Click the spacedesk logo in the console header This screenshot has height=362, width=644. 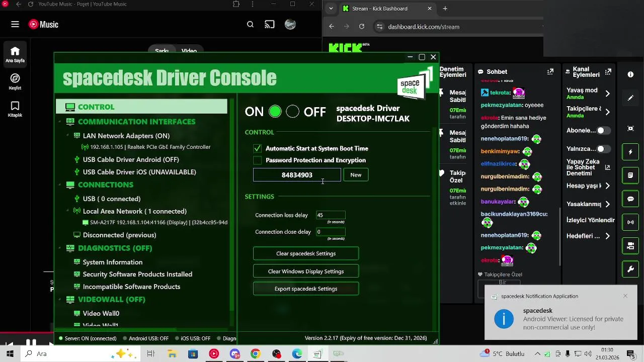tap(415, 83)
